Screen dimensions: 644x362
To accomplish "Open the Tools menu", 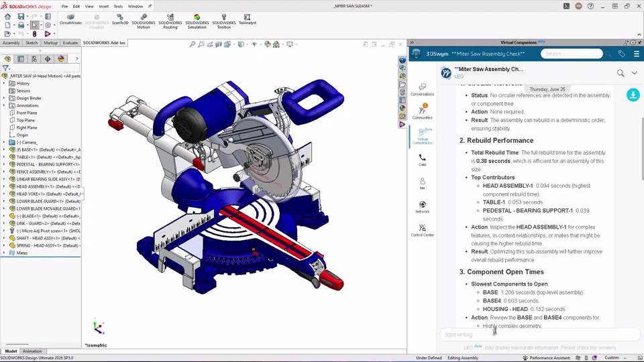I will point(118,6).
